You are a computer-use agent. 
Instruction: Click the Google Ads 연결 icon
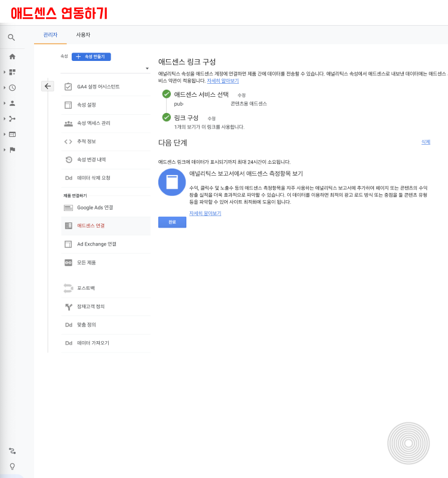pos(68,208)
